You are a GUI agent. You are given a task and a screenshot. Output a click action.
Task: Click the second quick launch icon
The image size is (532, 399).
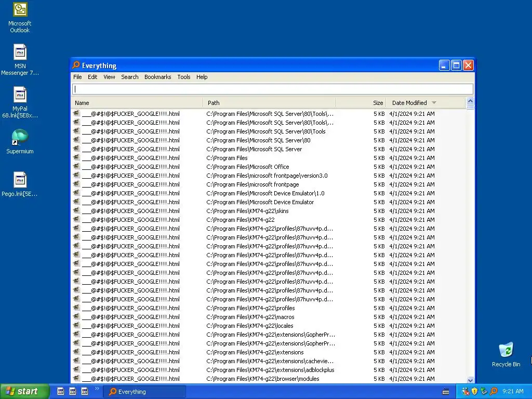point(73,391)
